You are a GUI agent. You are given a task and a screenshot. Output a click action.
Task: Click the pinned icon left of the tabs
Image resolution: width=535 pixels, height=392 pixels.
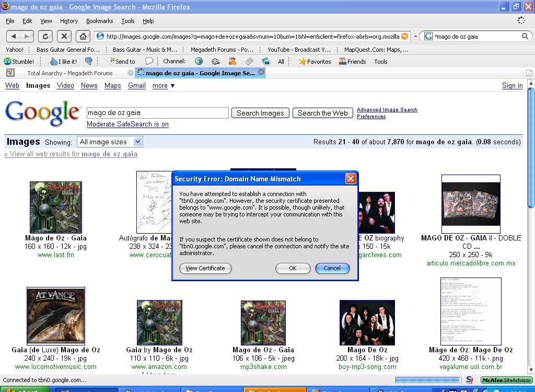point(10,73)
